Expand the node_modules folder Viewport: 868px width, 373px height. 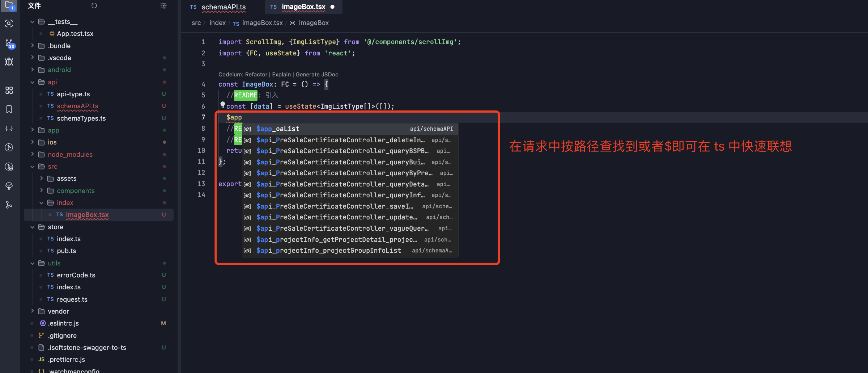tap(32, 154)
